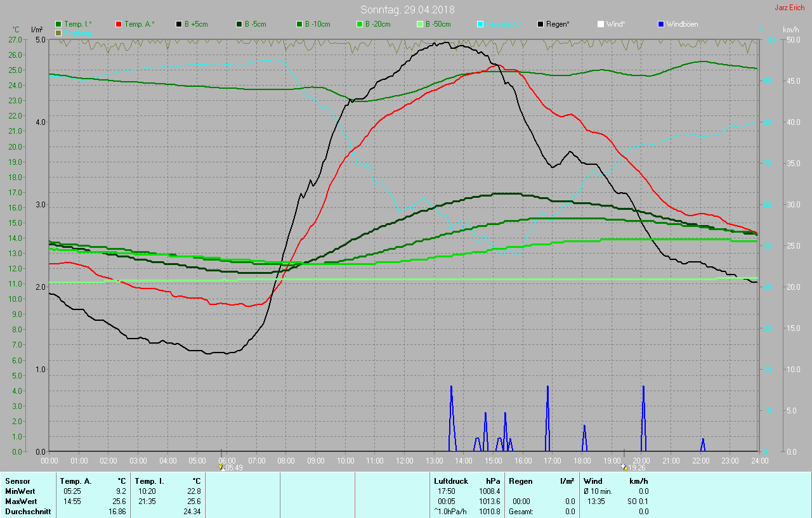Click the sunset icon at 19:26
Viewport: 812px width, 518px height.
[624, 467]
